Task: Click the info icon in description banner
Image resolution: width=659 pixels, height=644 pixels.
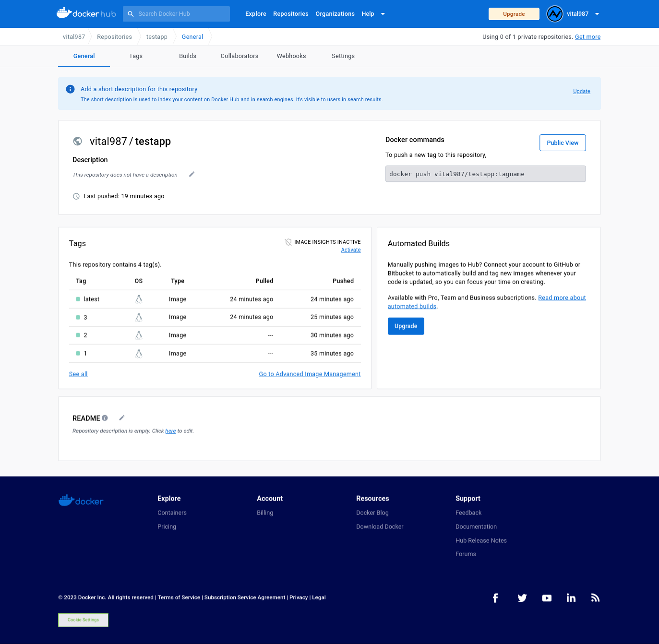Action: [70, 89]
